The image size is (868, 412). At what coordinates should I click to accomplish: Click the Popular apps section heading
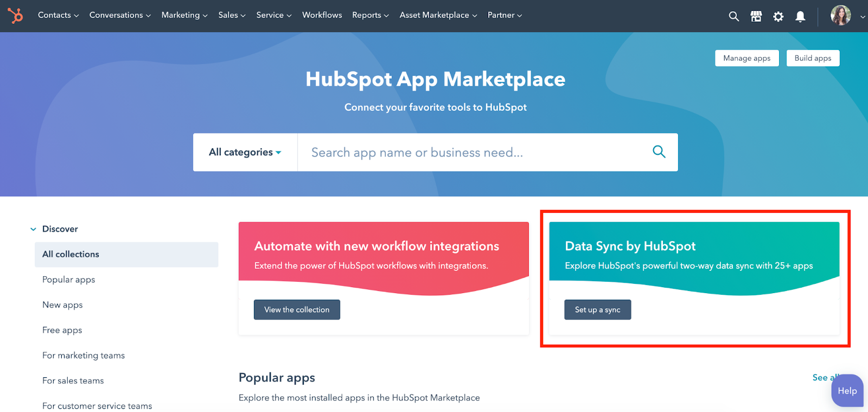[277, 378]
